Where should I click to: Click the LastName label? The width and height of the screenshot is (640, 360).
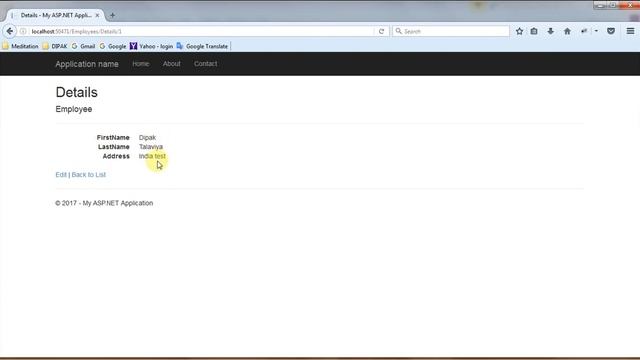(113, 147)
